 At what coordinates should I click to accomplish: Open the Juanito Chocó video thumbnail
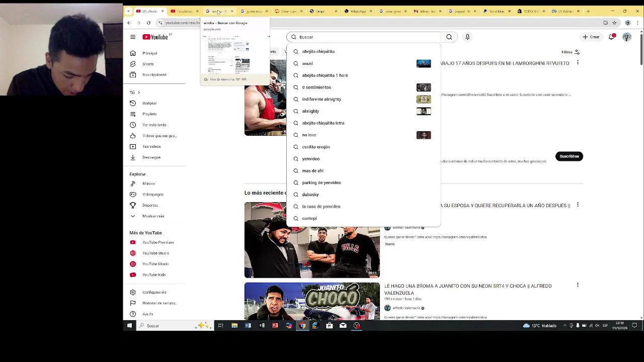click(x=312, y=301)
